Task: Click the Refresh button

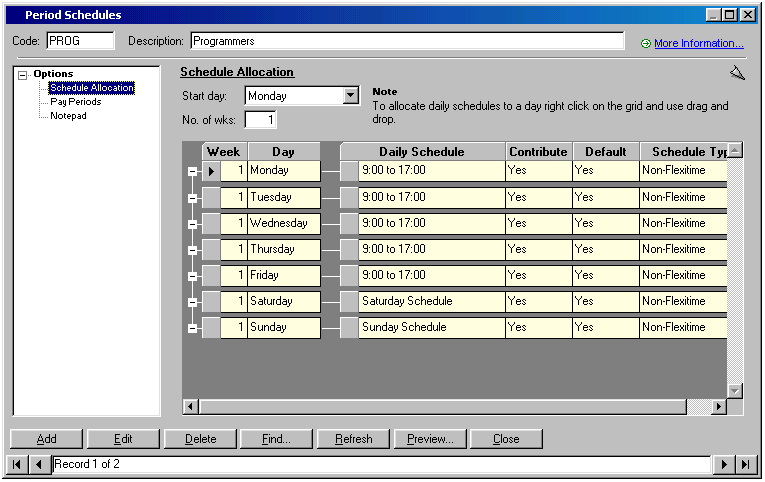Action: coord(353,439)
